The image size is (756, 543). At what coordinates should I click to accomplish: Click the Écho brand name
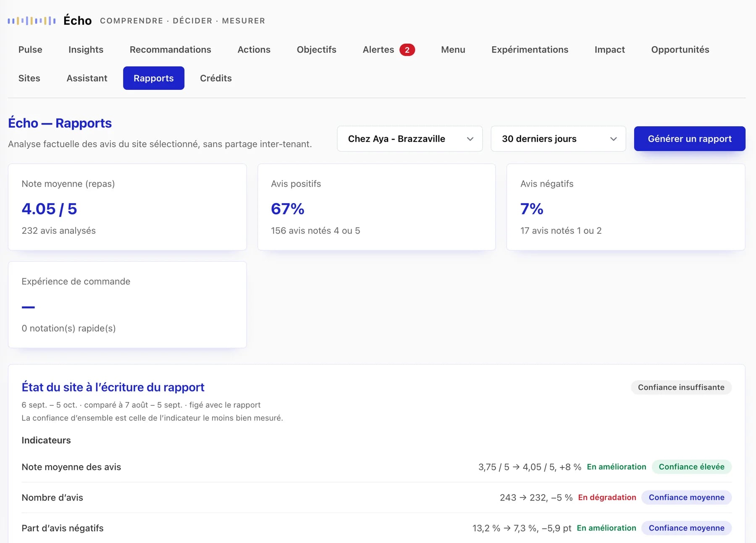tap(78, 21)
